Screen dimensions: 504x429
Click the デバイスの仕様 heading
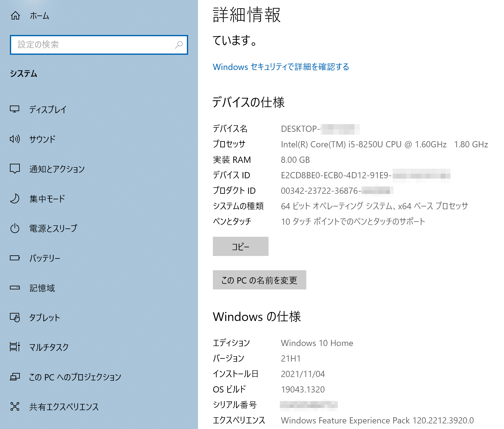(248, 102)
